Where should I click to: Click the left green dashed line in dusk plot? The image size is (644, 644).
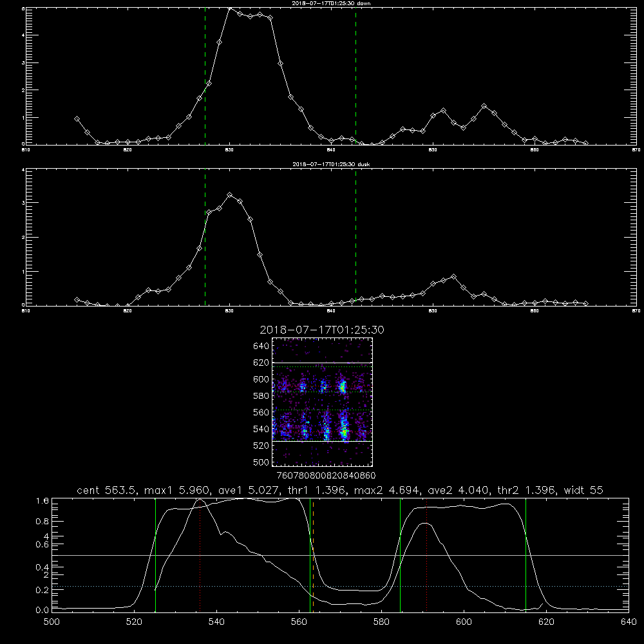tap(205, 238)
